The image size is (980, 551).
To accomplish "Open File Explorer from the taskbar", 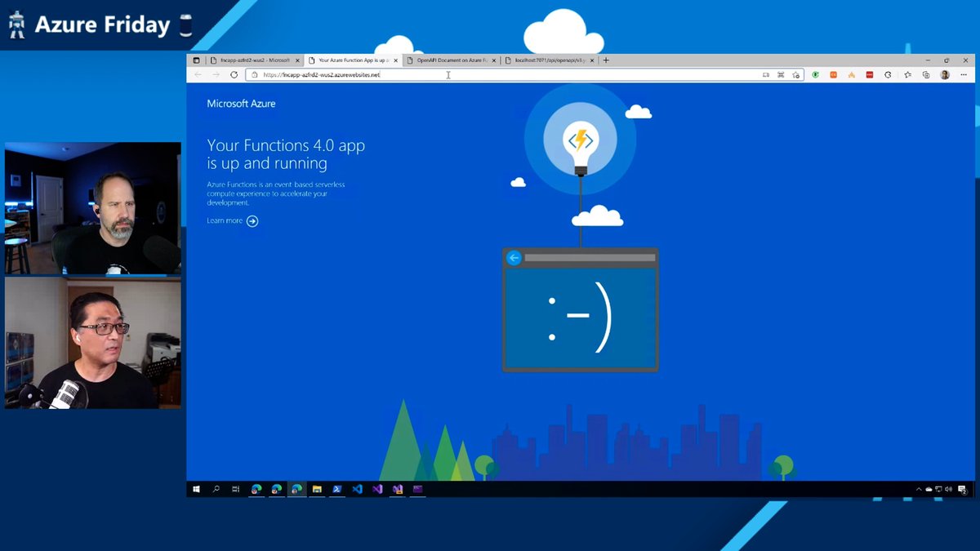I will 317,489.
